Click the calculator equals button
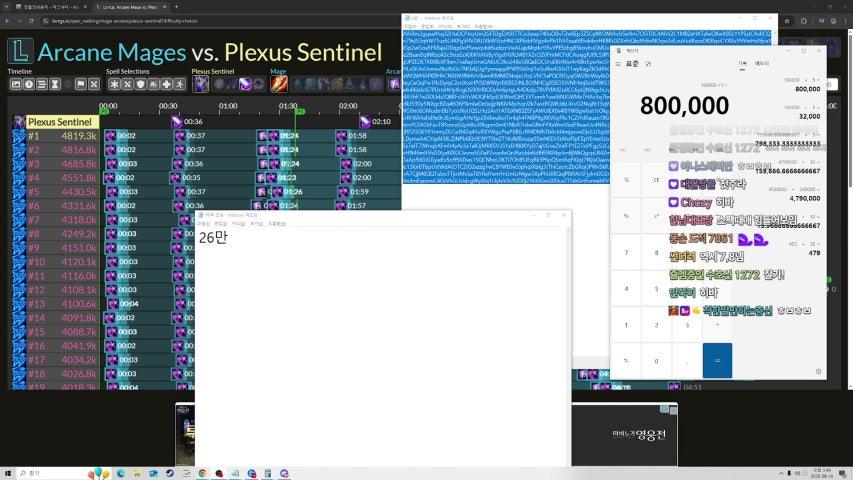 point(717,360)
